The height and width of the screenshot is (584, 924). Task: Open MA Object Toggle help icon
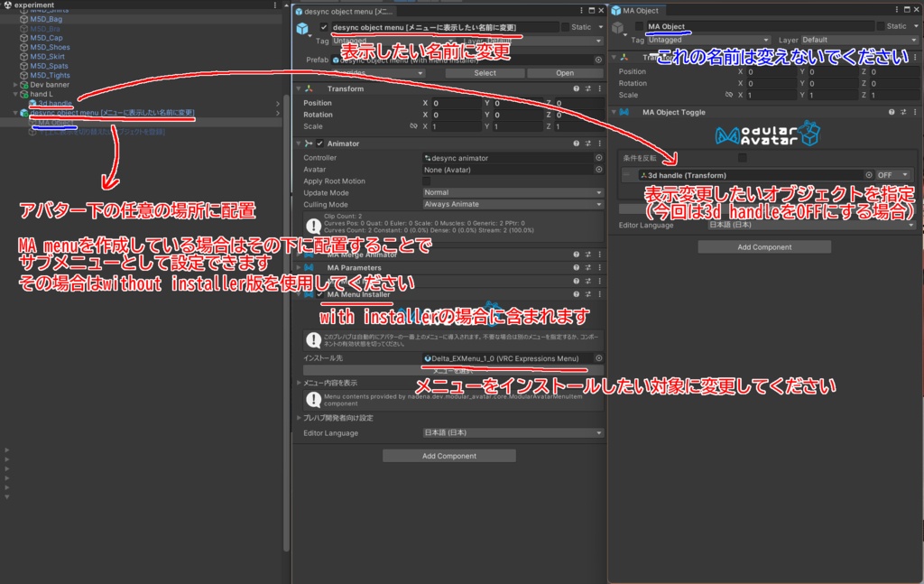click(891, 112)
